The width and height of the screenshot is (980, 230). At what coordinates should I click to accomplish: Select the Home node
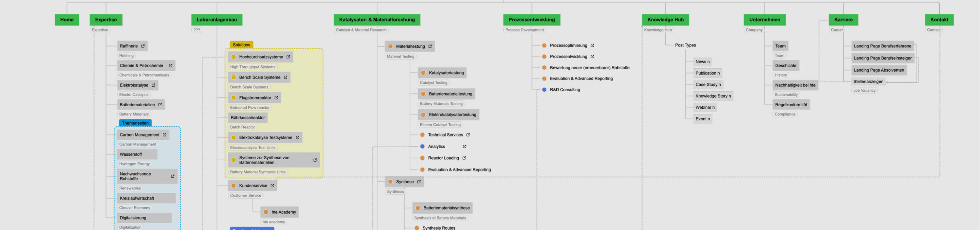pos(67,20)
